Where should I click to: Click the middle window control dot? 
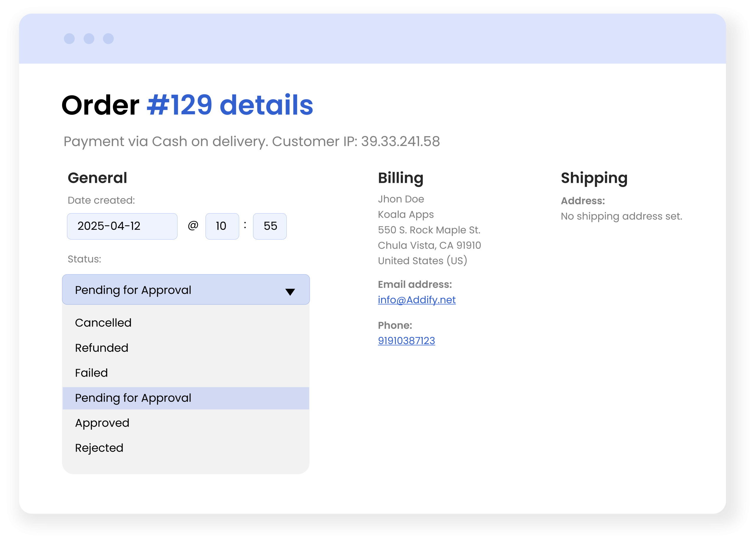click(89, 39)
